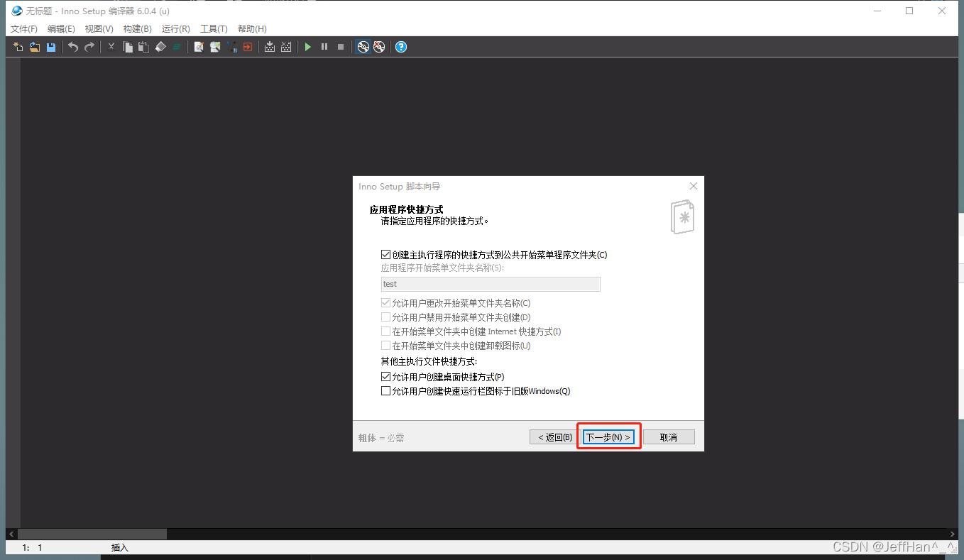
Task: Start compilation with the green Run icon
Action: [x=307, y=46]
